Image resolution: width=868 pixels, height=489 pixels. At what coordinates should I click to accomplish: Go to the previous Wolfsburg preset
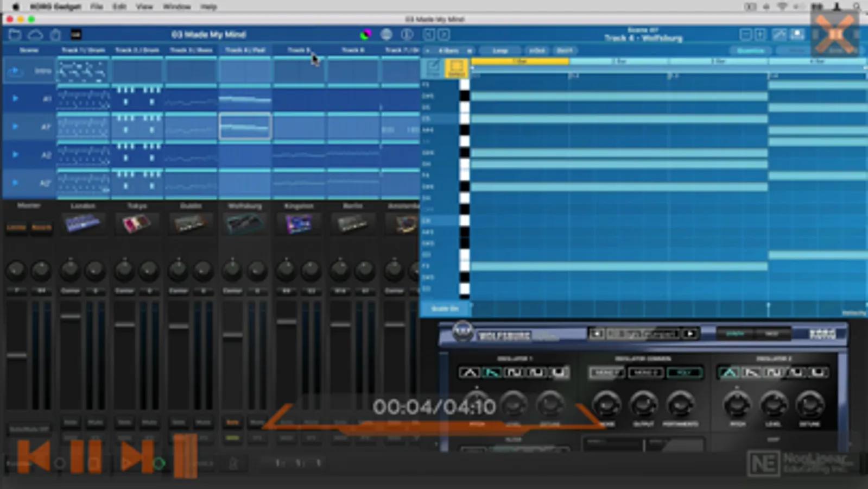coord(597,334)
